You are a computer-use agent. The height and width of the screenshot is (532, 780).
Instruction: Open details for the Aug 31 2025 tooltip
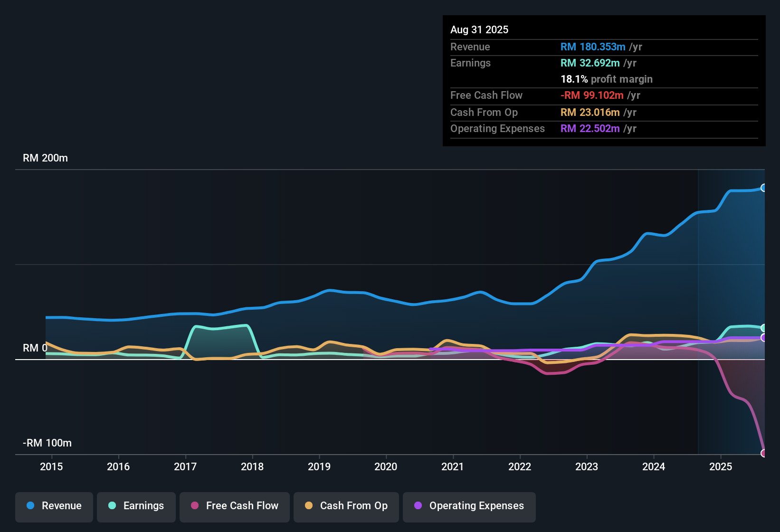479,29
